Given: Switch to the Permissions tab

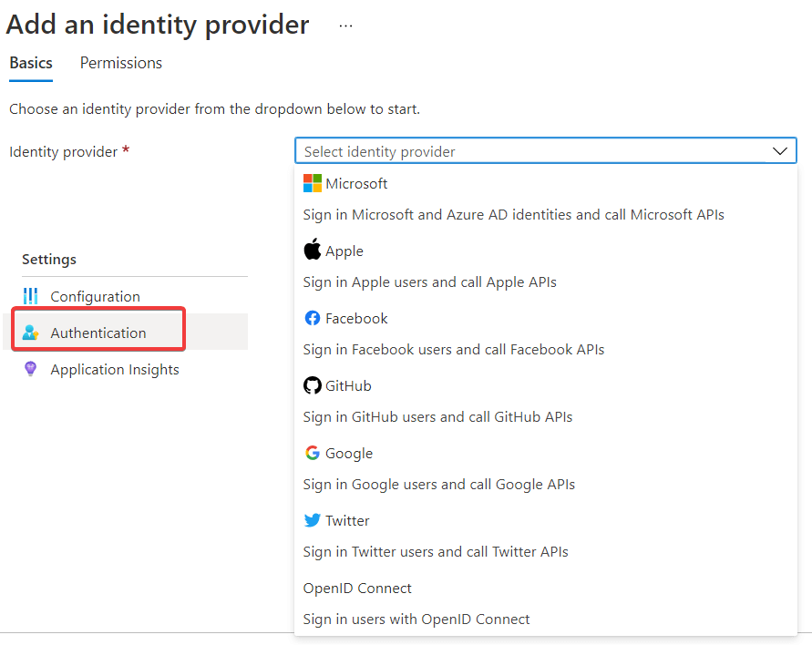Looking at the screenshot, I should (121, 63).
